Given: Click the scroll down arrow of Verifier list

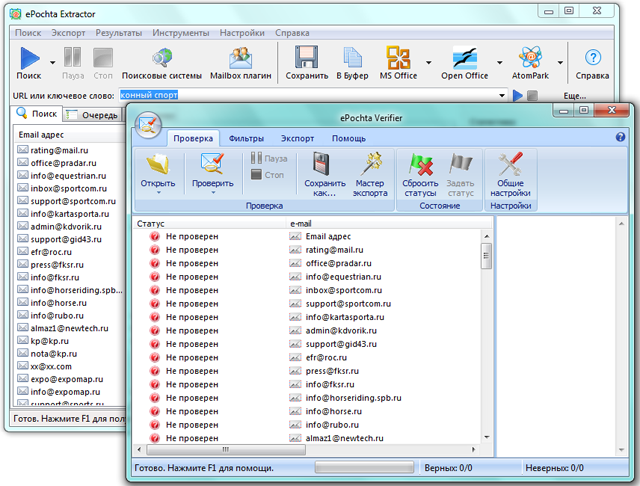Looking at the screenshot, I should 486,437.
